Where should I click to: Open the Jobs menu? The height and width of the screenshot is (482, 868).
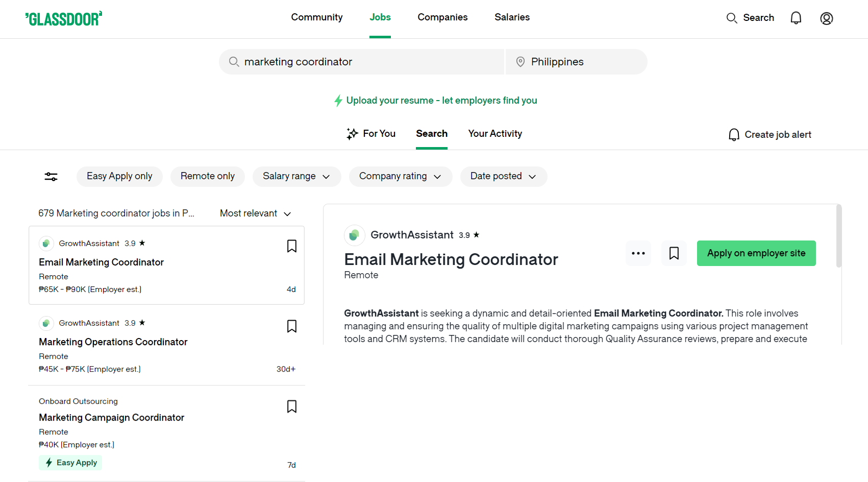coord(380,17)
